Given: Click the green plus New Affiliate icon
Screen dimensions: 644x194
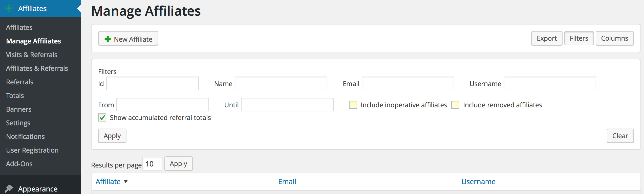Looking at the screenshot, I should (108, 39).
